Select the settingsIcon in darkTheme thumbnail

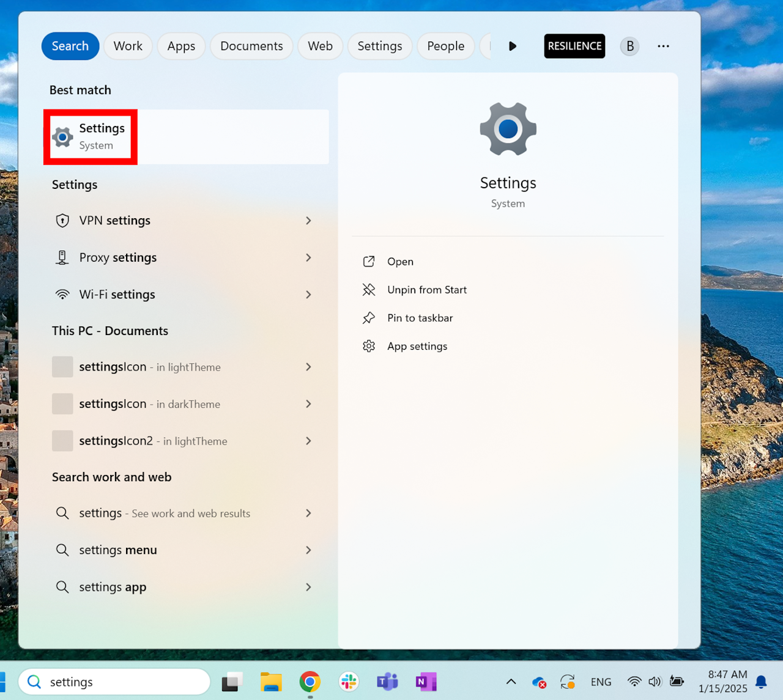tap(62, 404)
